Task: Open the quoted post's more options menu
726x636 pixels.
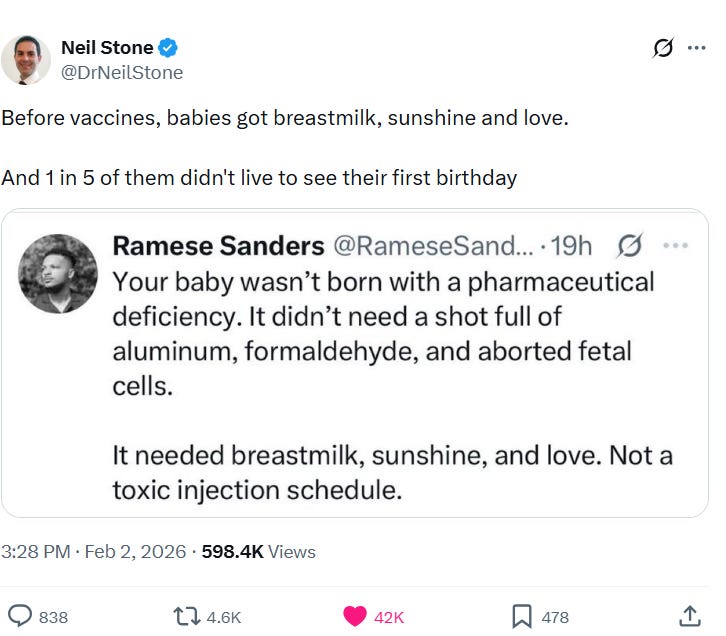Action: pyautogui.click(x=676, y=245)
